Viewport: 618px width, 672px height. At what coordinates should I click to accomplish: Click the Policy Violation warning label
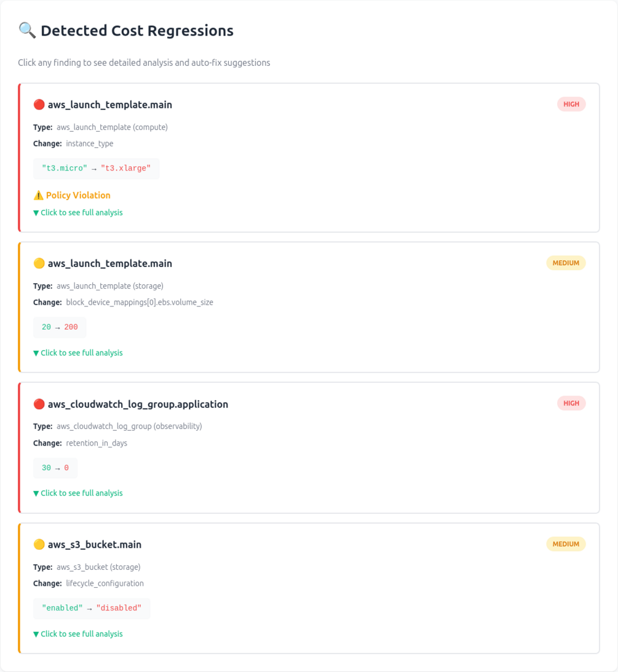(x=78, y=195)
